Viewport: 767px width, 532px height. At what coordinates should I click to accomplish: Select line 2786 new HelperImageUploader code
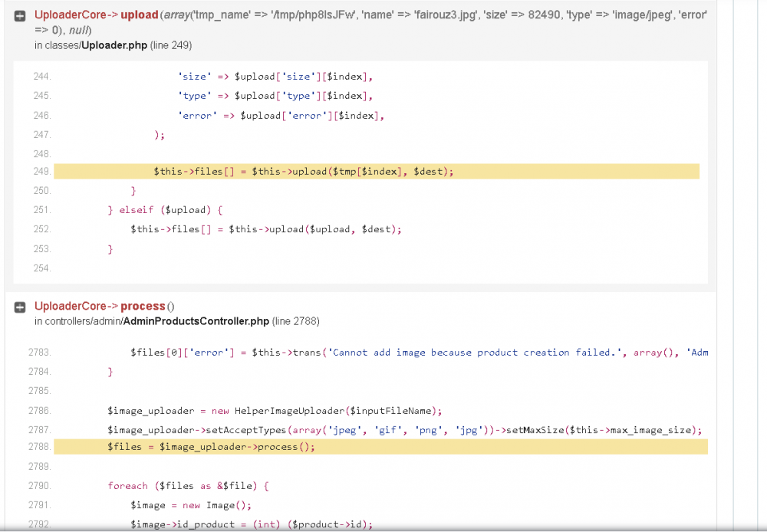275,411
